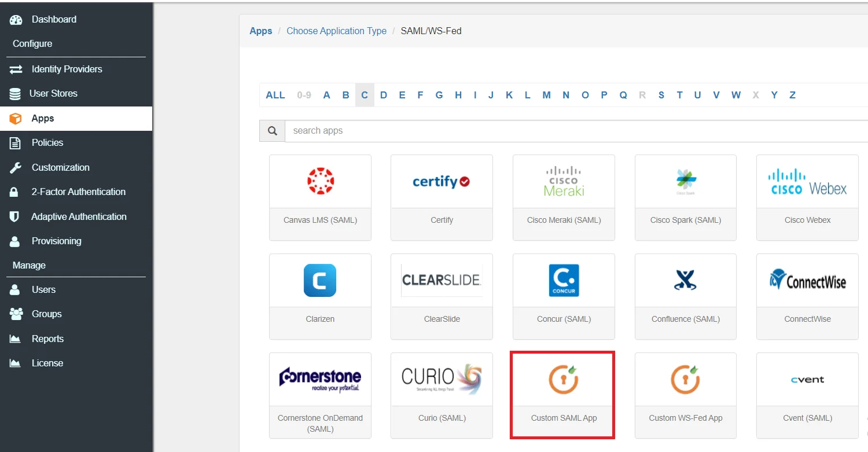Click the Cornerstone logo

[320, 379]
